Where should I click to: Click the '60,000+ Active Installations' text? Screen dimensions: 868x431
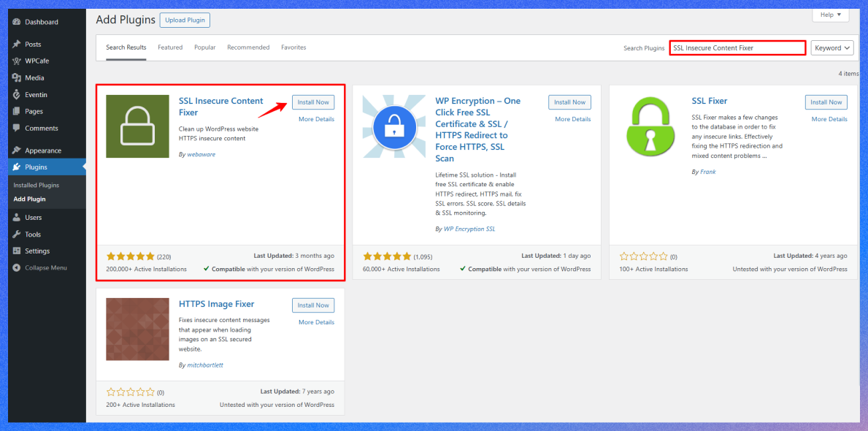tap(402, 270)
